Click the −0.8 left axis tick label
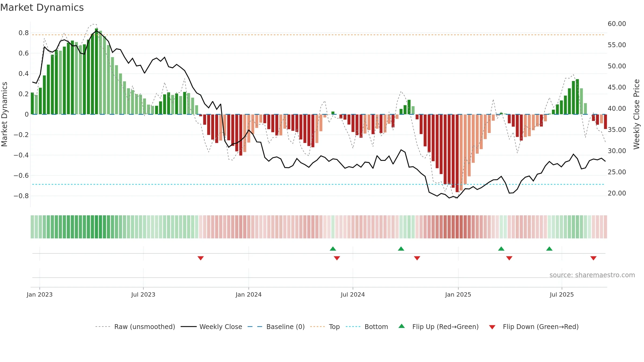Viewport: 644px width, 362px height. pyautogui.click(x=21, y=196)
